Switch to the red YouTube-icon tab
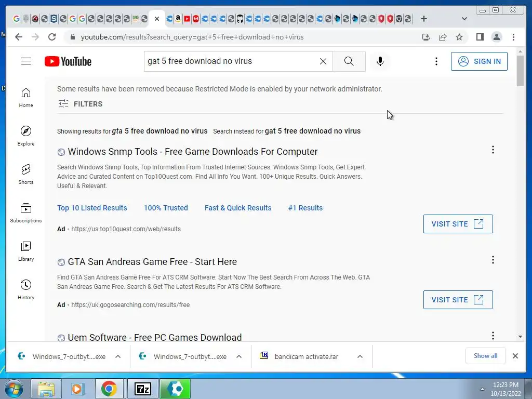Image resolution: width=532 pixels, height=399 pixels. [187, 19]
